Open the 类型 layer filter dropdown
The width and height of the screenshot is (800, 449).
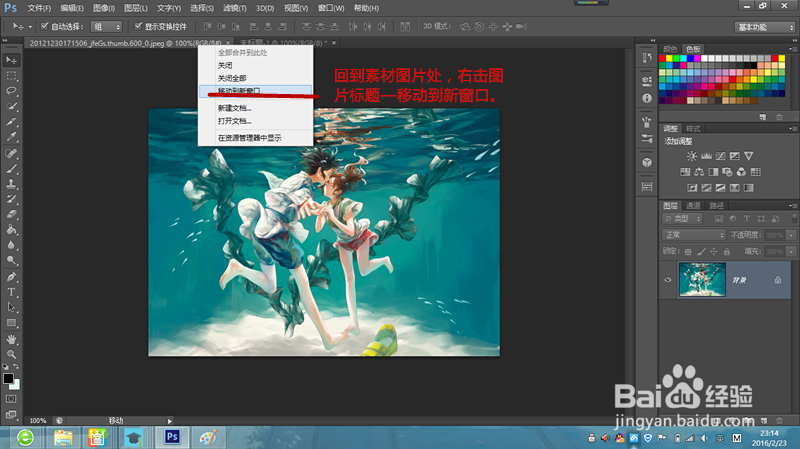683,219
